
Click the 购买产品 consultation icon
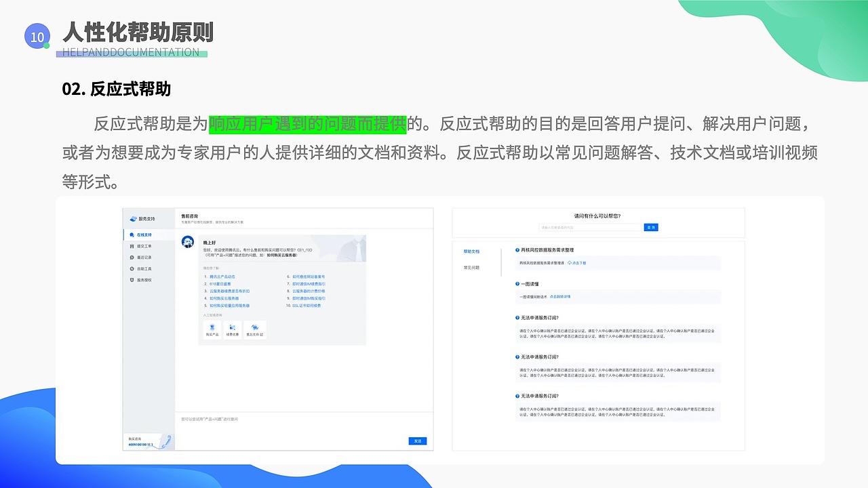(x=212, y=327)
